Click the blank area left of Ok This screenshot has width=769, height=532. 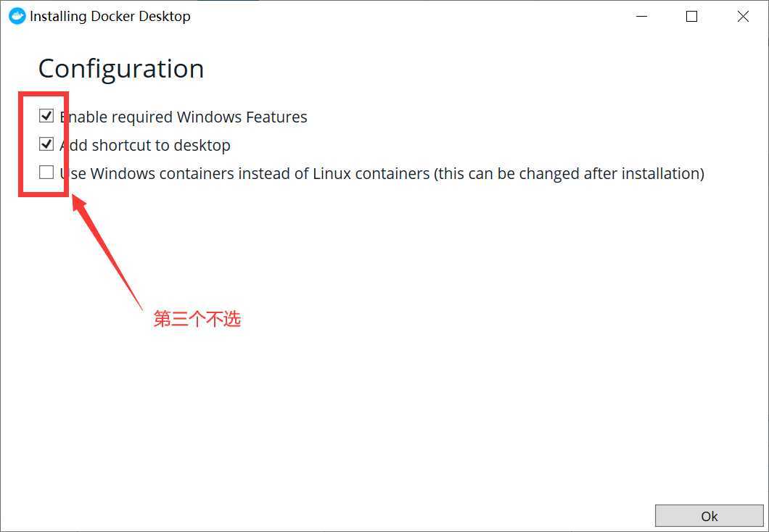tap(343, 516)
